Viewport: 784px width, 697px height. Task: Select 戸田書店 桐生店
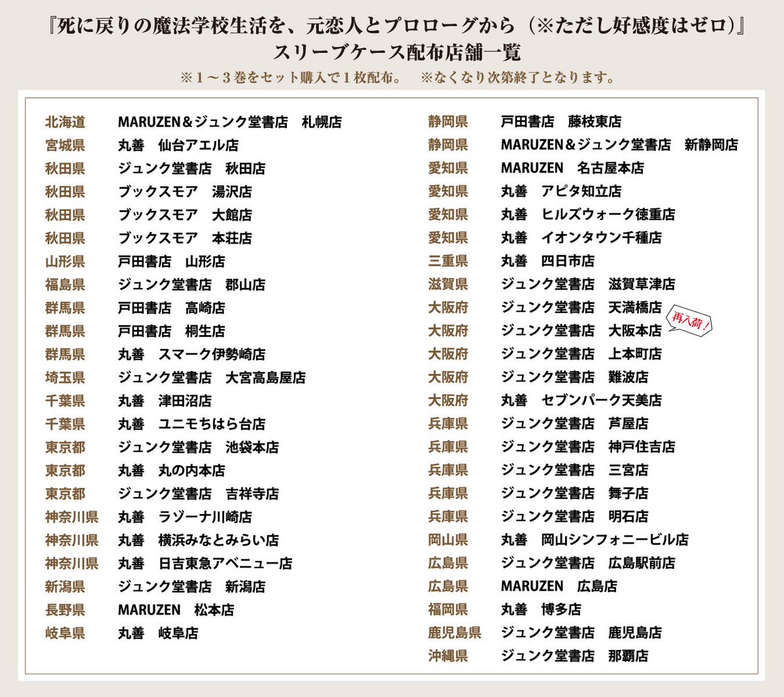click(172, 331)
